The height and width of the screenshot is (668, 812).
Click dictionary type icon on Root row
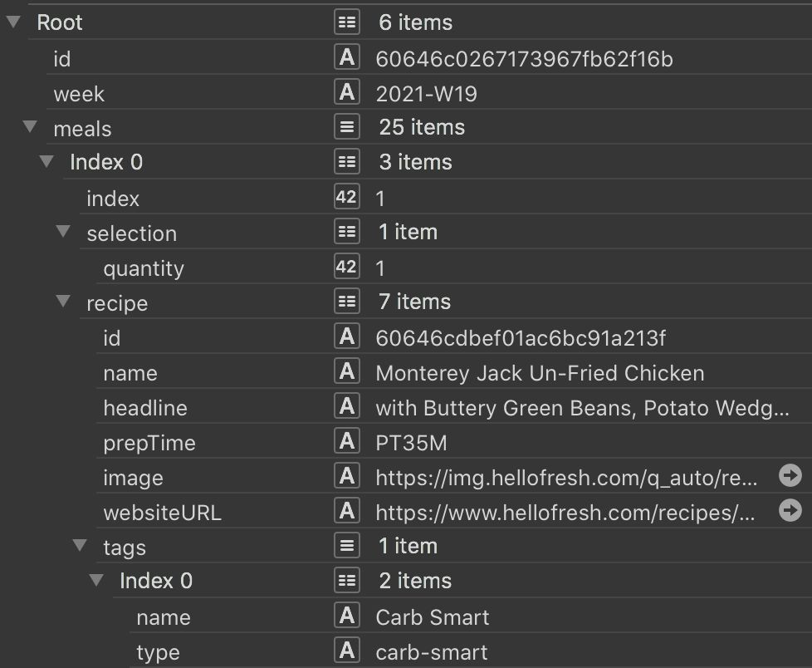pos(346,22)
